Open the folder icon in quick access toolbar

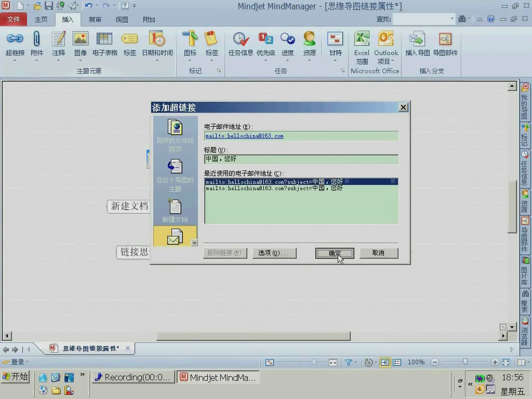(37, 5)
